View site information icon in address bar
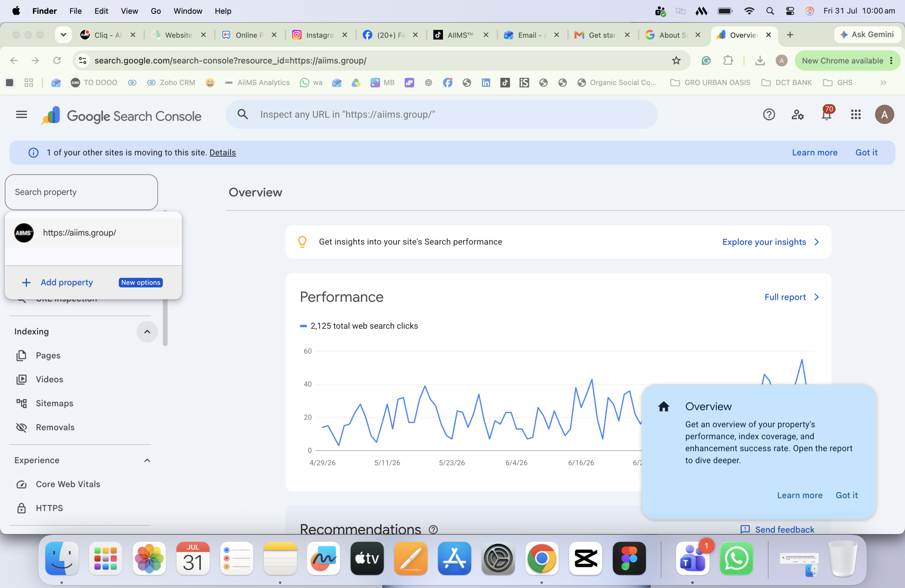The height and width of the screenshot is (588, 905). point(82,60)
